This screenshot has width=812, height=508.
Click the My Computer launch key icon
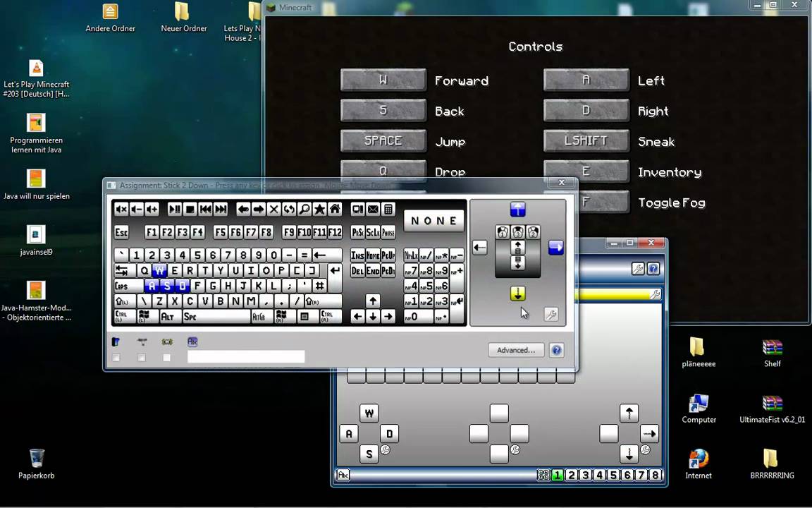point(358,210)
